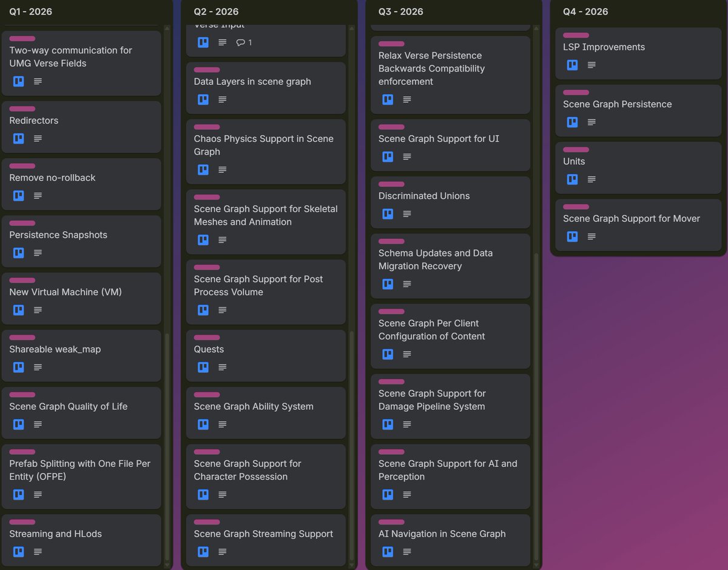This screenshot has width=728, height=570.
Task: Open the LSP Improvements card
Action: 638,53
